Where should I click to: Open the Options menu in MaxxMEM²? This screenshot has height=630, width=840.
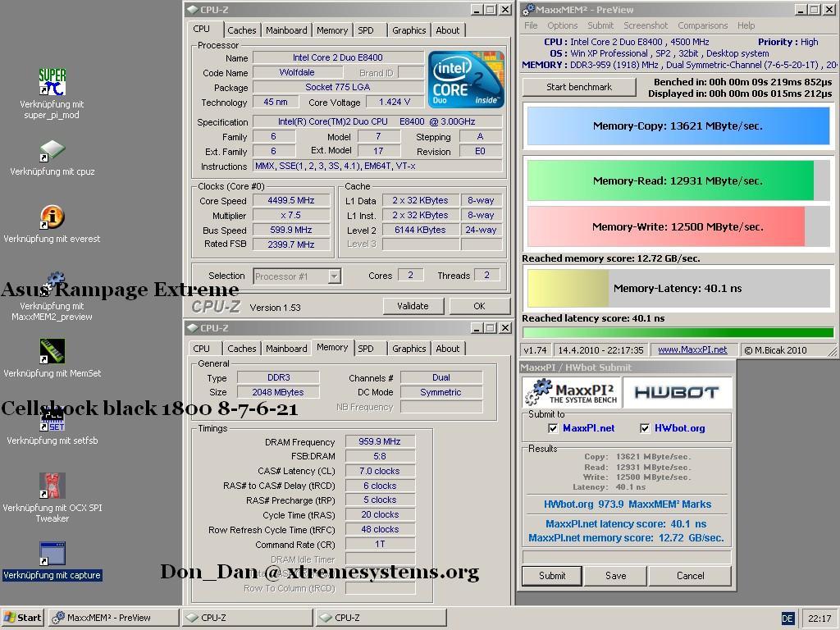tap(563, 25)
